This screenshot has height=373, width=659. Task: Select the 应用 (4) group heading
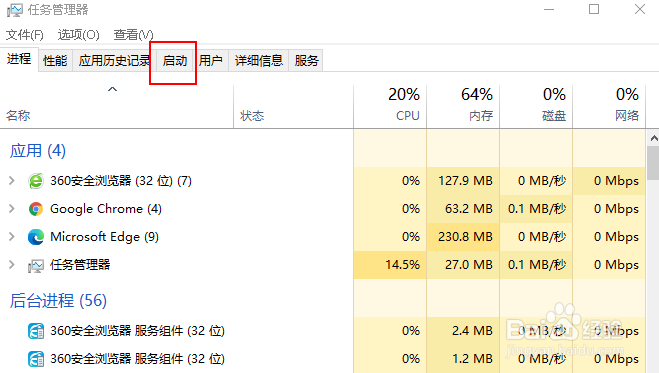click(x=38, y=151)
